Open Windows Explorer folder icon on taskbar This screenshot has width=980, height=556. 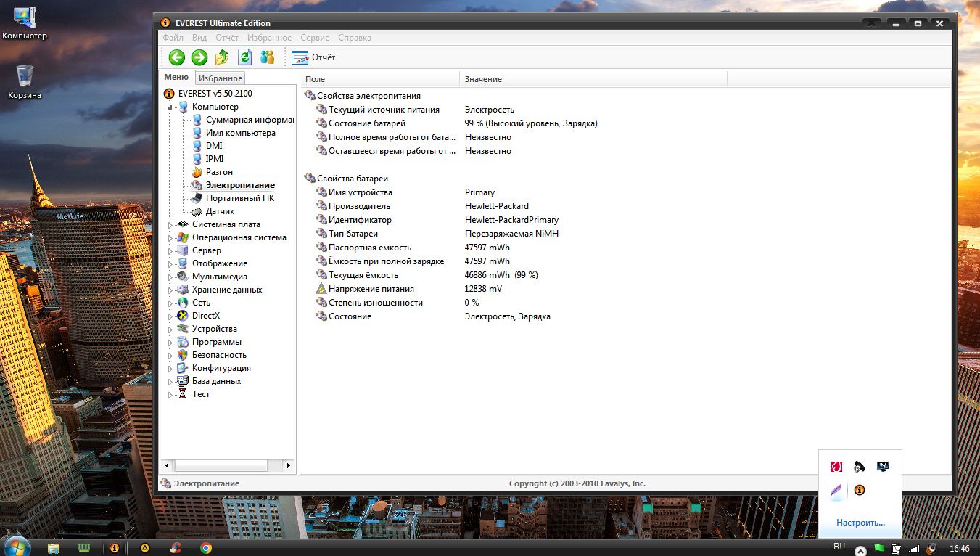(54, 548)
